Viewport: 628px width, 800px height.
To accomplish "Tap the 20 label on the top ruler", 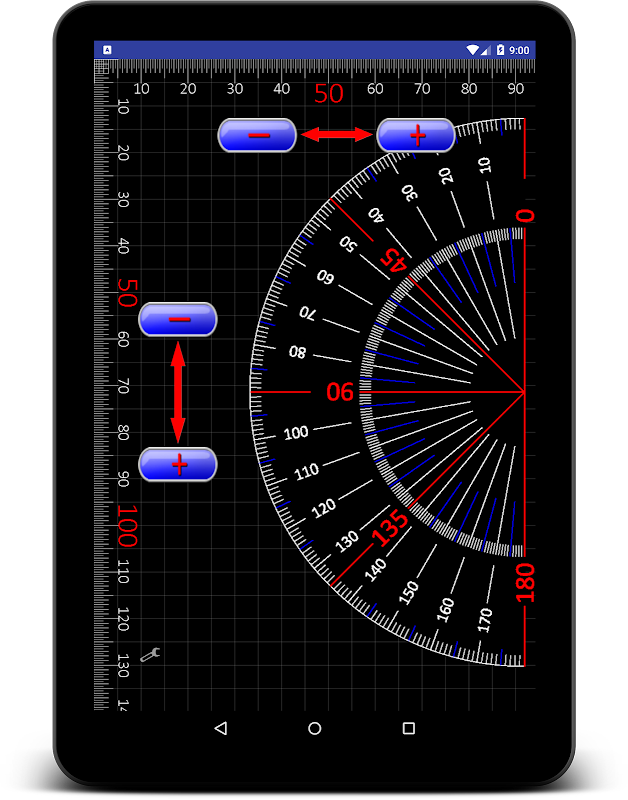I will 188,89.
